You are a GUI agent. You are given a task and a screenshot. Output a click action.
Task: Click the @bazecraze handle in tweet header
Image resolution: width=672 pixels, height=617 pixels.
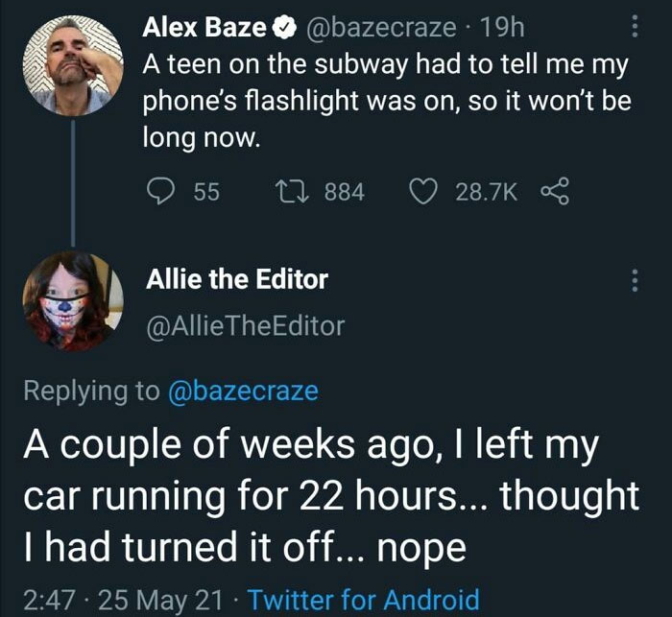(379, 29)
